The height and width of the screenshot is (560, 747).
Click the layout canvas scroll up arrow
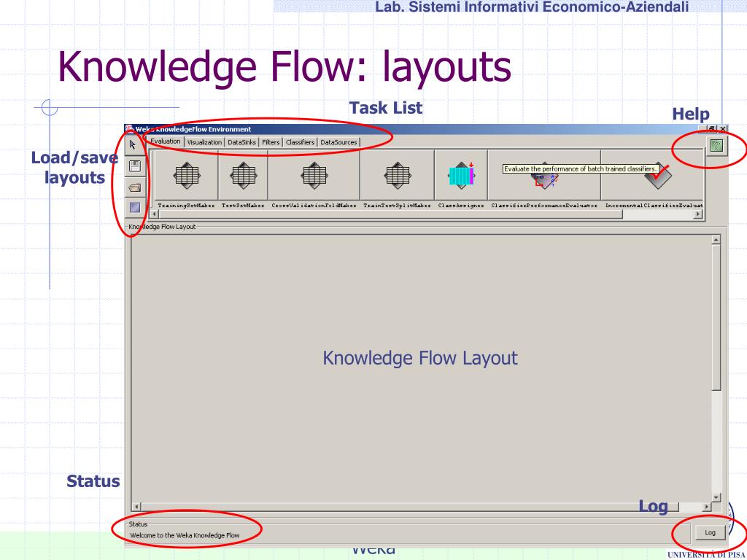[x=716, y=240]
